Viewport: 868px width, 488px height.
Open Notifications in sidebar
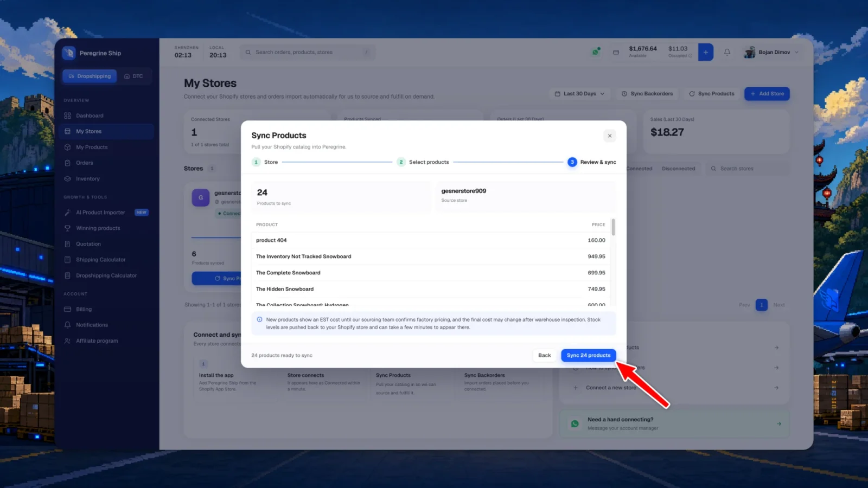click(107, 325)
